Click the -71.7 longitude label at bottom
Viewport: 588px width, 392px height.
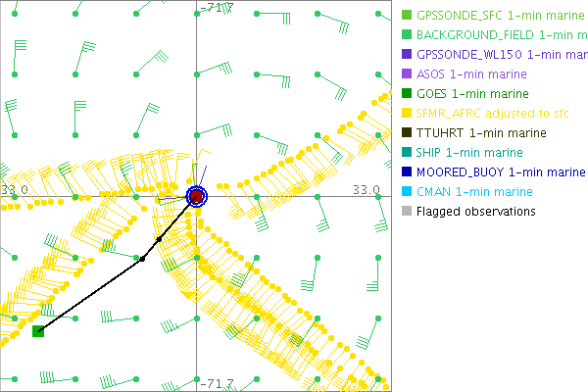(216, 383)
